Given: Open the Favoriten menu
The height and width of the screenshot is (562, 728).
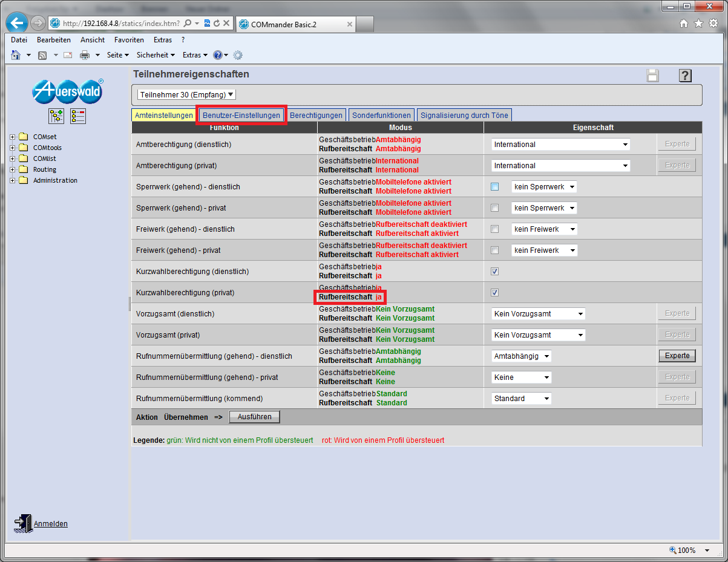Looking at the screenshot, I should coord(129,40).
